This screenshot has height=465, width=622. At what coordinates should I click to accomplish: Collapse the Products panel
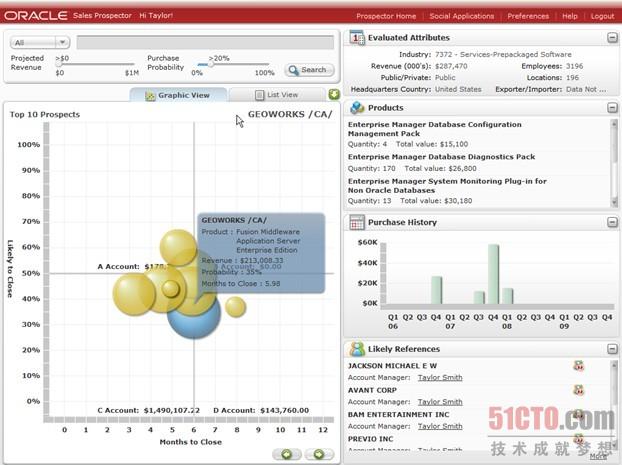612,108
